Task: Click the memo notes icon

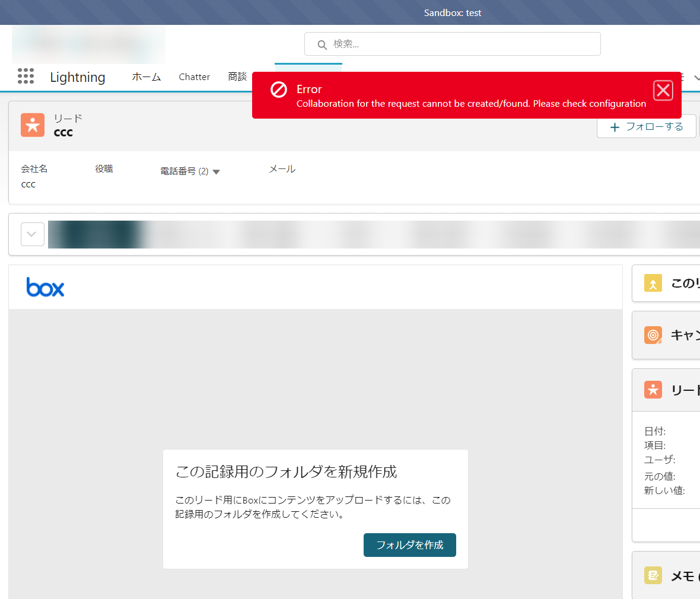Action: 653,575
